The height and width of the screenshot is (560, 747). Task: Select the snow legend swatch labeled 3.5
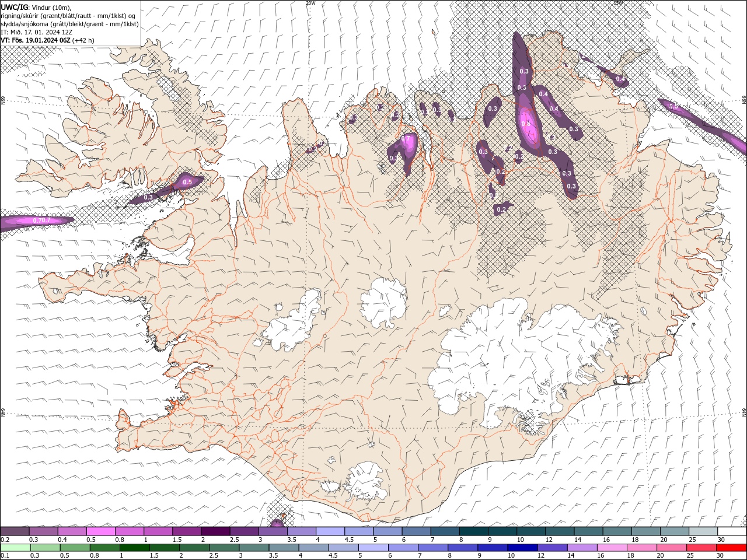click(x=301, y=531)
